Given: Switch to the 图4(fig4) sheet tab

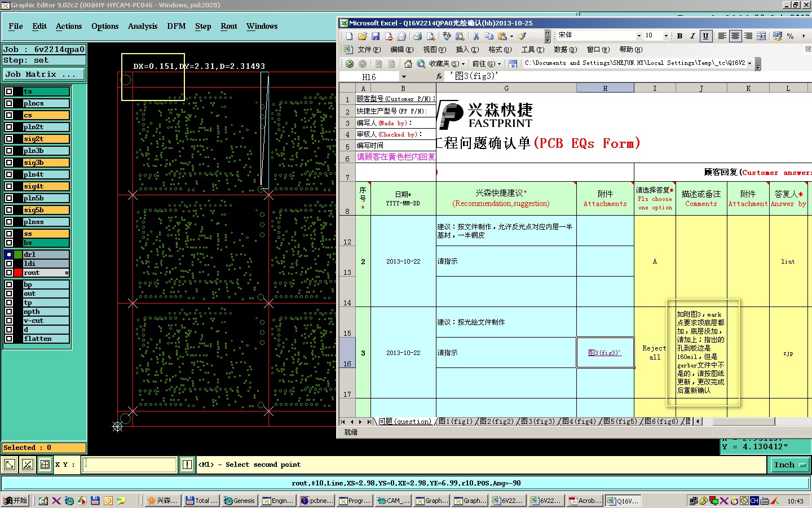Looking at the screenshot, I should (x=579, y=421).
